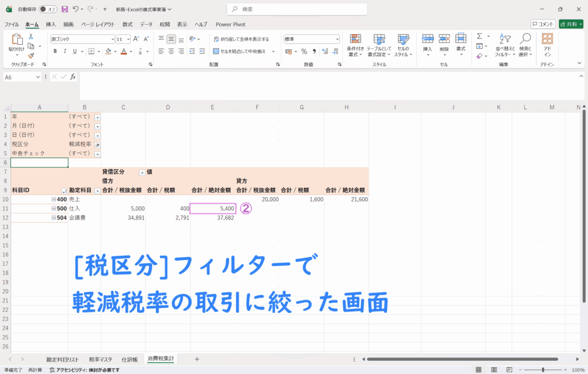Image resolution: width=588 pixels, height=374 pixels.
Task: Click the save floppy disk icon
Action: coord(64,9)
